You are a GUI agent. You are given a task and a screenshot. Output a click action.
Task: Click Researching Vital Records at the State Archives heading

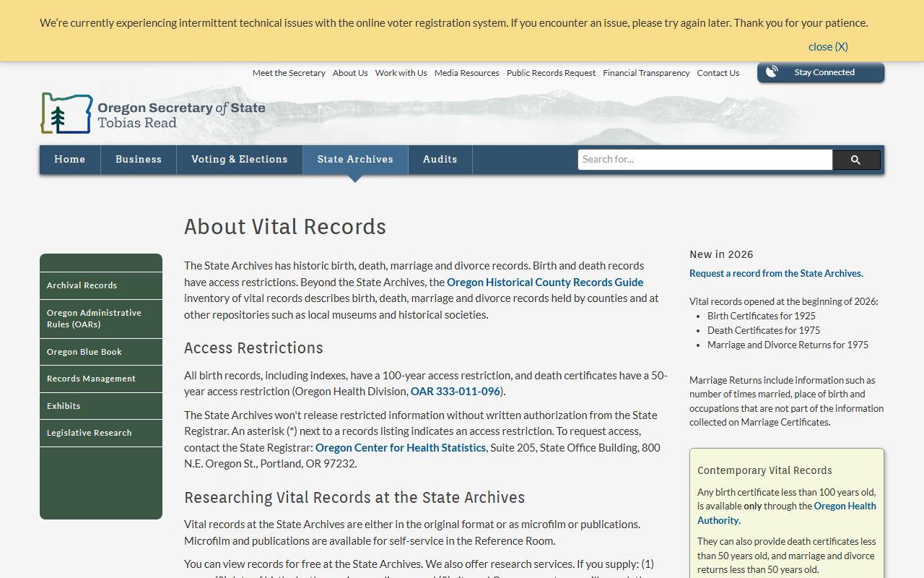(x=354, y=498)
